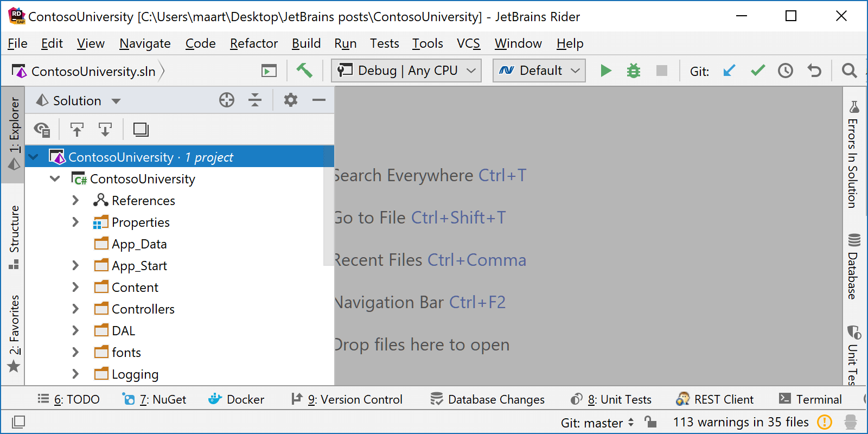Open the Refactor menu
This screenshot has height=434, width=868.
click(253, 43)
